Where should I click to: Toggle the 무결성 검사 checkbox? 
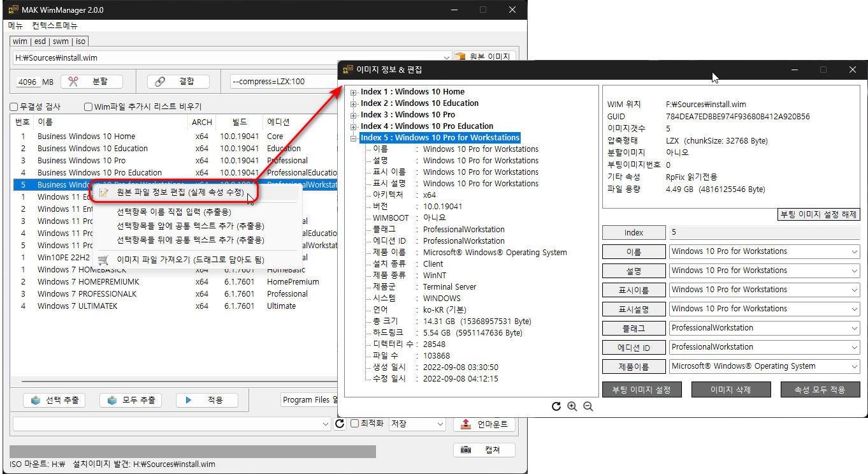tap(14, 107)
